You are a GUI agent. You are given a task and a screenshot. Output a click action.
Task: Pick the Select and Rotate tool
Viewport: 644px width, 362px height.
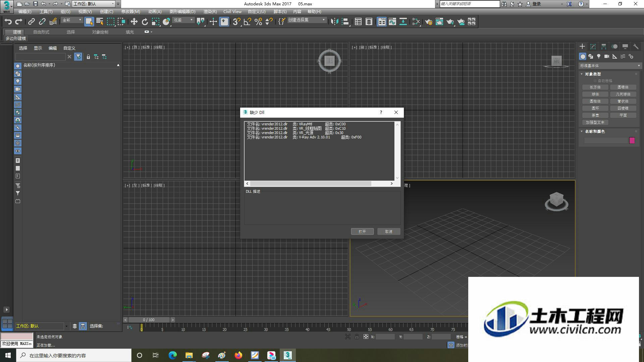(x=145, y=22)
